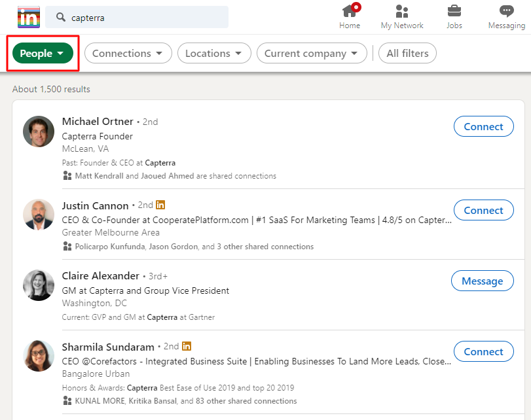Click 'About 1,500 results' count text
Screen dimensions: 531x420
pyautogui.click(x=51, y=90)
